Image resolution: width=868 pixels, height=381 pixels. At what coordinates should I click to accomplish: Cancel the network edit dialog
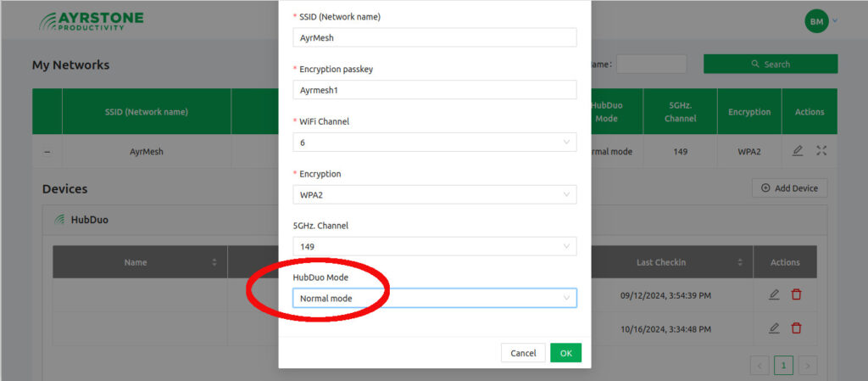[x=523, y=353]
